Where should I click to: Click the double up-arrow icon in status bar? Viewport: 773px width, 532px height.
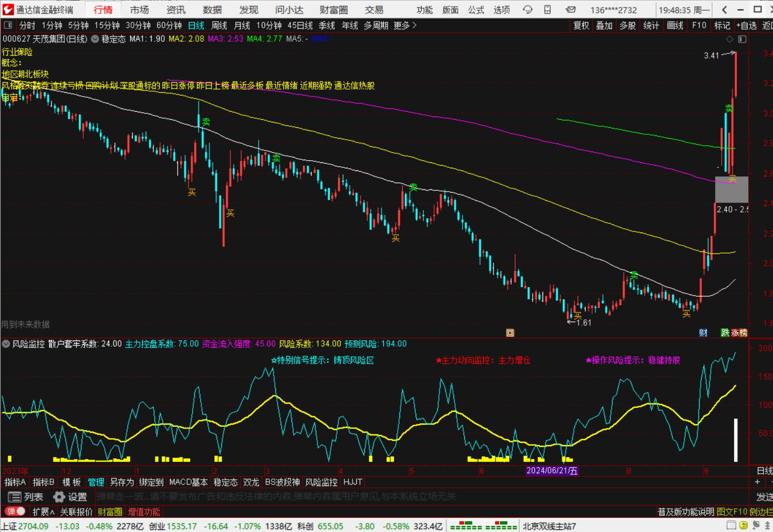[x=767, y=526]
